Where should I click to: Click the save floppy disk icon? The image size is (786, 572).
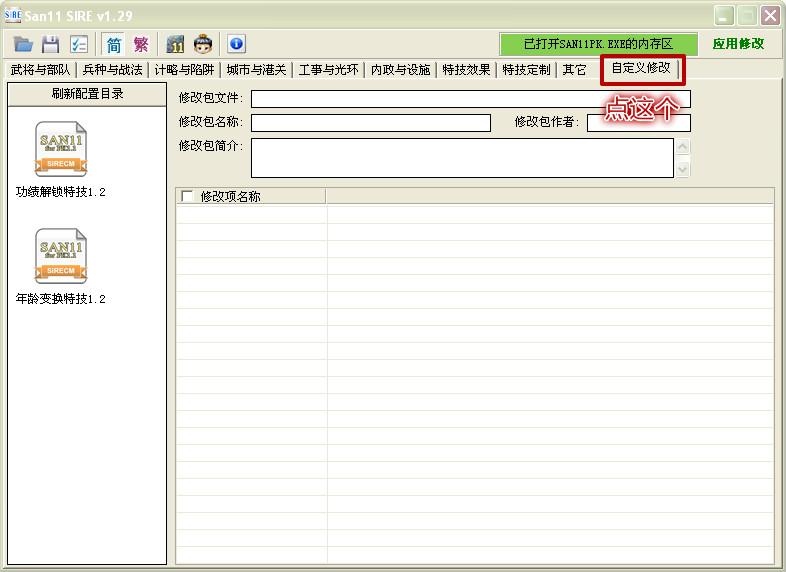pos(50,44)
